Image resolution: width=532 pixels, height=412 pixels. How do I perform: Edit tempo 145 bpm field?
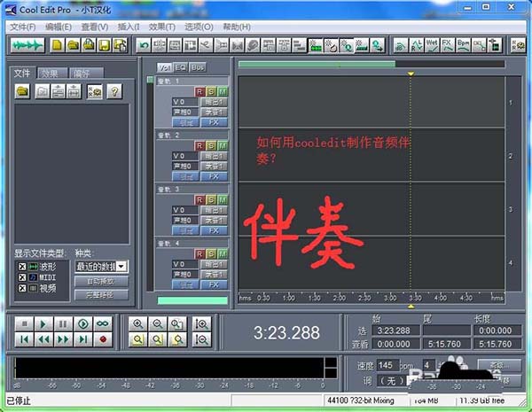pyautogui.click(x=387, y=365)
